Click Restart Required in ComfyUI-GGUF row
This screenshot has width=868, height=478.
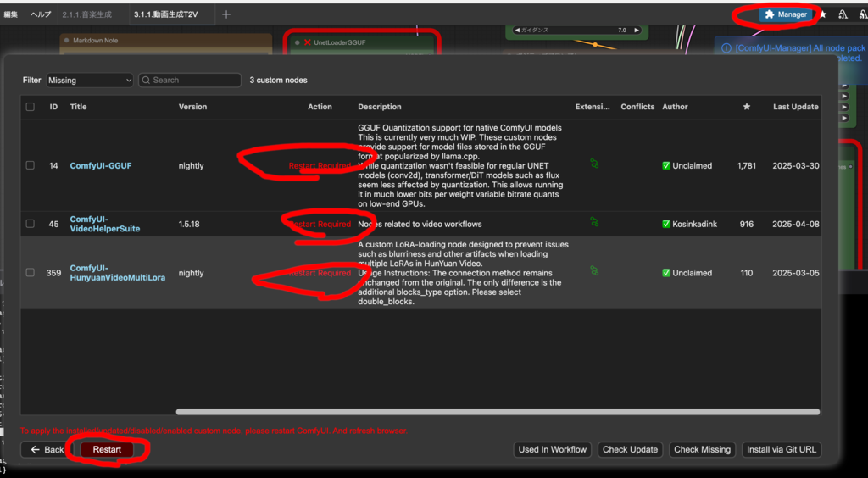point(320,166)
